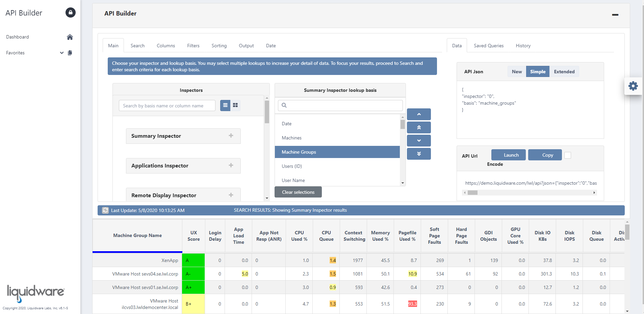Select Extended API Json mode
This screenshot has width=644, height=314.
pos(564,72)
